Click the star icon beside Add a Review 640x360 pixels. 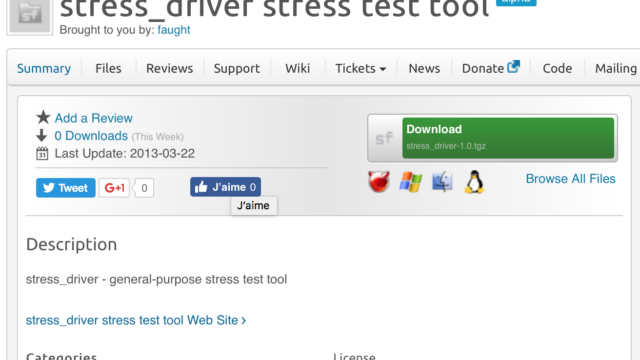43,118
